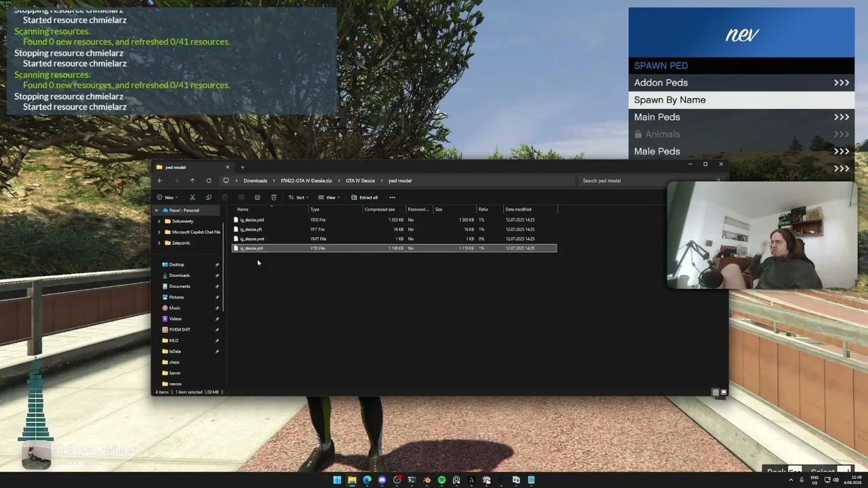The image size is (868, 488).
Task: Navigate to f7f422-GTA IV Dessie.zip breadcrumb
Action: [307, 181]
